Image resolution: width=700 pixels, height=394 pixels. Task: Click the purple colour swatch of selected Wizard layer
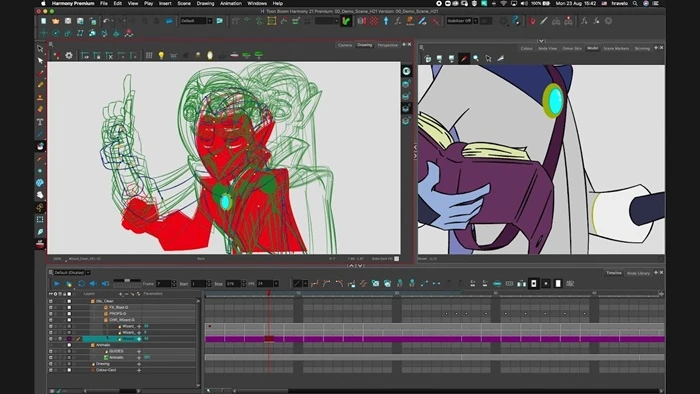tap(69, 339)
